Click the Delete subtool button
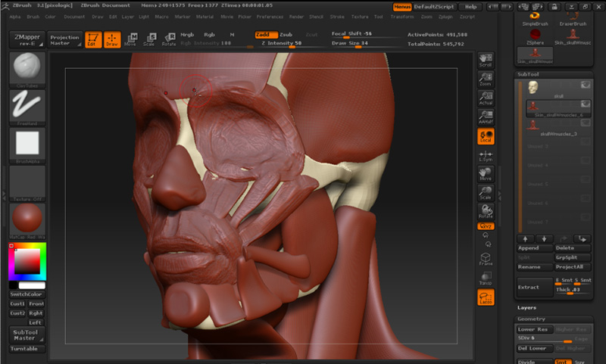 click(x=573, y=248)
